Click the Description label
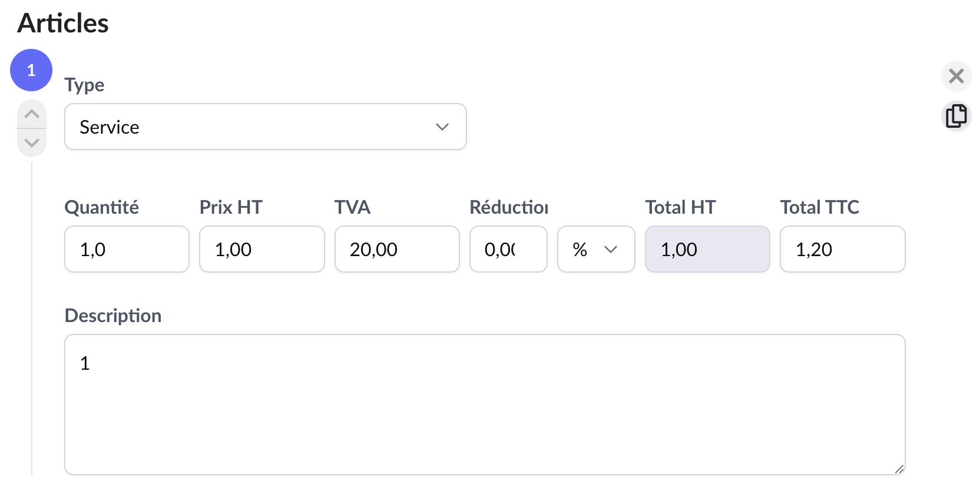This screenshot has width=980, height=504. 112,316
